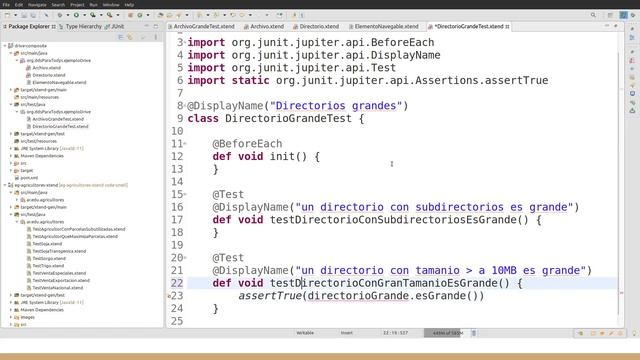Collapse the drive-composite project node

pos(5,46)
